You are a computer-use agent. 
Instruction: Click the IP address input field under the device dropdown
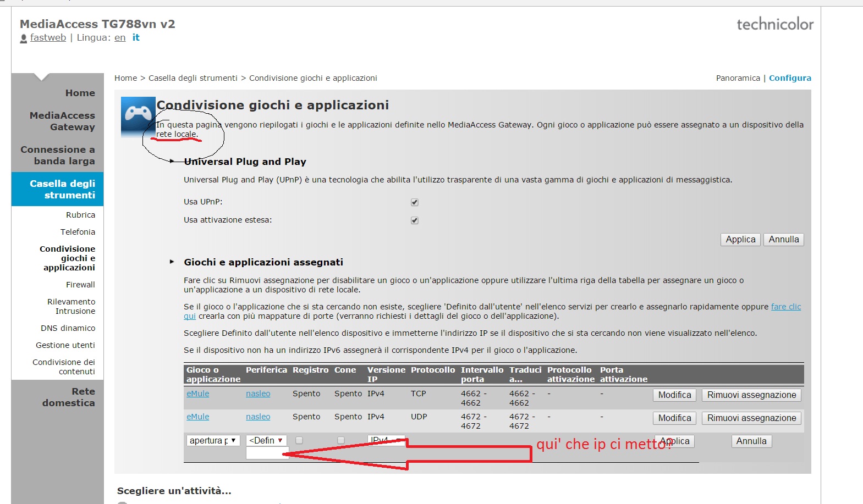tap(267, 453)
